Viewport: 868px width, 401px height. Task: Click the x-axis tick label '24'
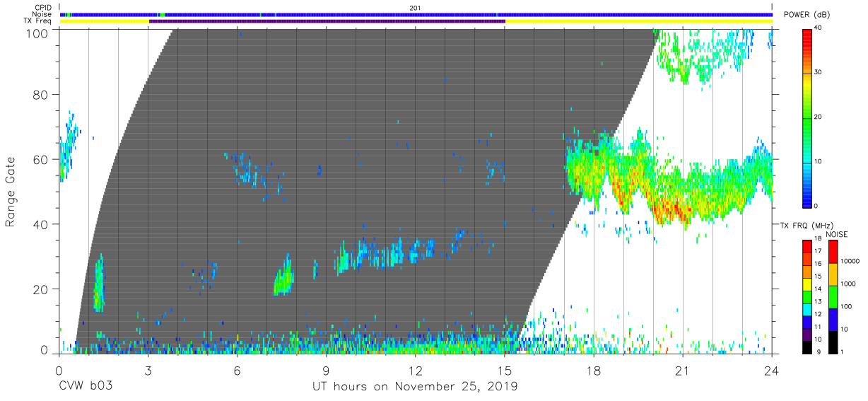pyautogui.click(x=772, y=370)
